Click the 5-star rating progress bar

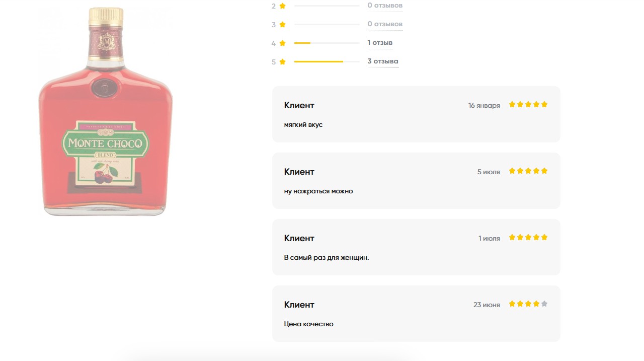[327, 61]
